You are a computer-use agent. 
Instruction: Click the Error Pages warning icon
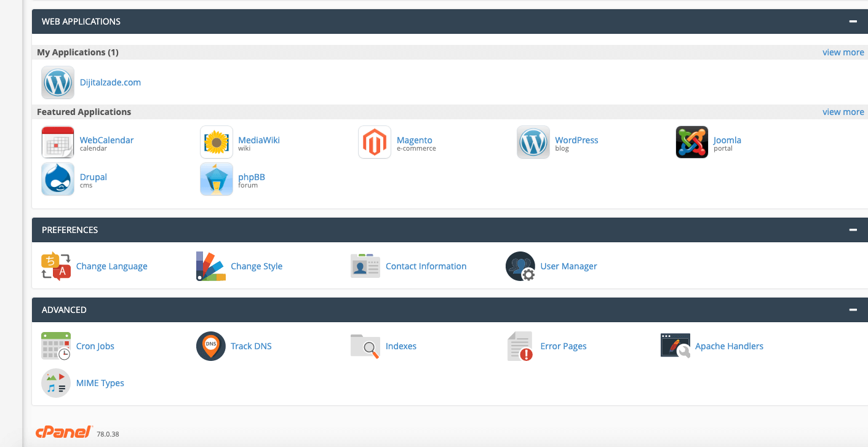pos(520,346)
